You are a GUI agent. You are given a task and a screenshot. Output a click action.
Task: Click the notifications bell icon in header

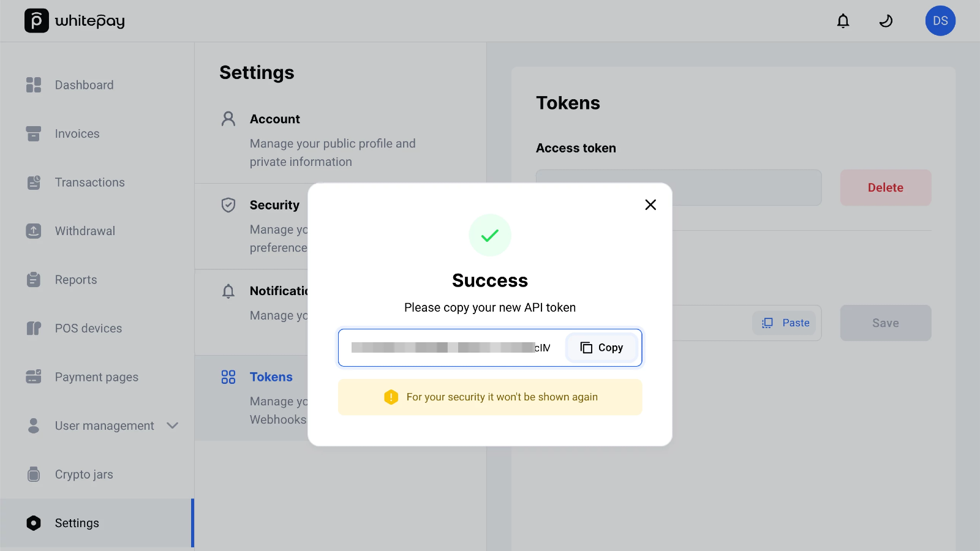coord(843,21)
